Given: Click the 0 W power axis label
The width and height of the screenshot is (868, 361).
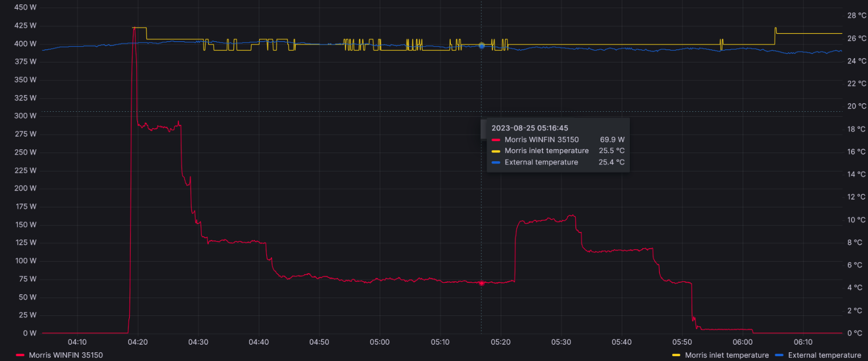Looking at the screenshot, I should point(30,333).
